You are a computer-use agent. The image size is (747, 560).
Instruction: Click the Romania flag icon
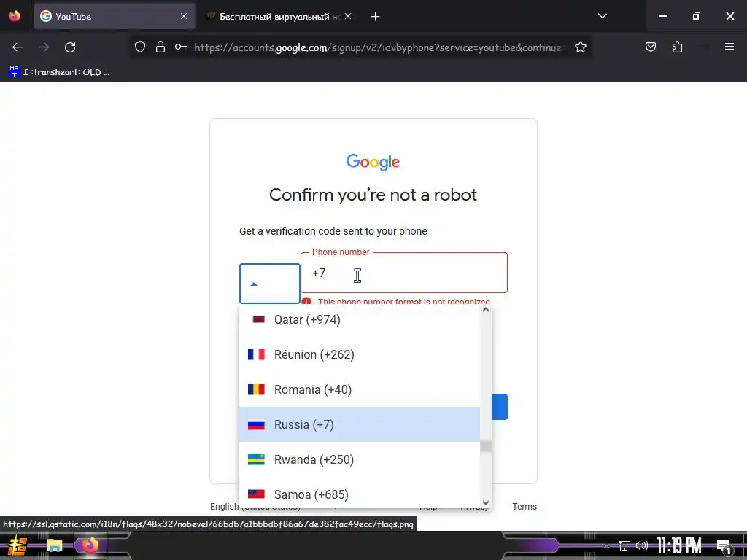[x=256, y=389]
